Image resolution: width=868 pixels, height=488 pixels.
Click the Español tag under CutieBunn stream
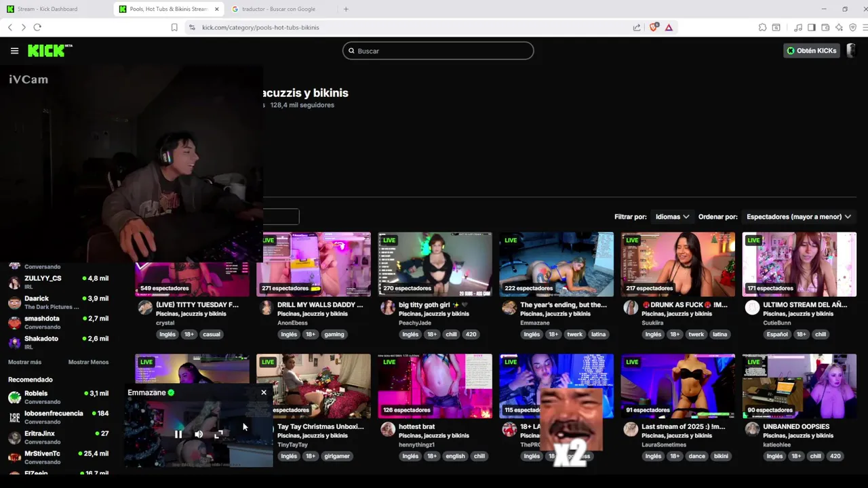tap(777, 334)
